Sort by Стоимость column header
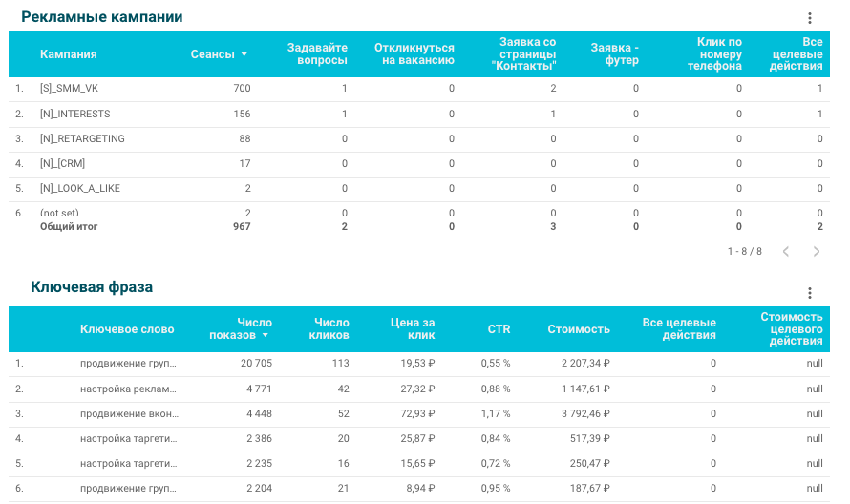 pos(579,329)
